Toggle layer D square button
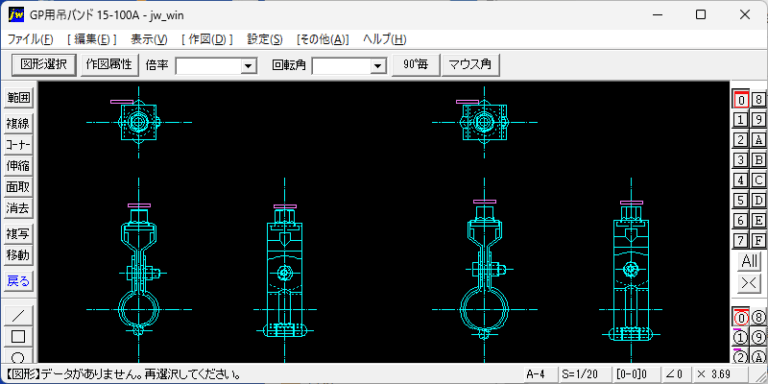Screen dimensions: 768x384 point(758,200)
